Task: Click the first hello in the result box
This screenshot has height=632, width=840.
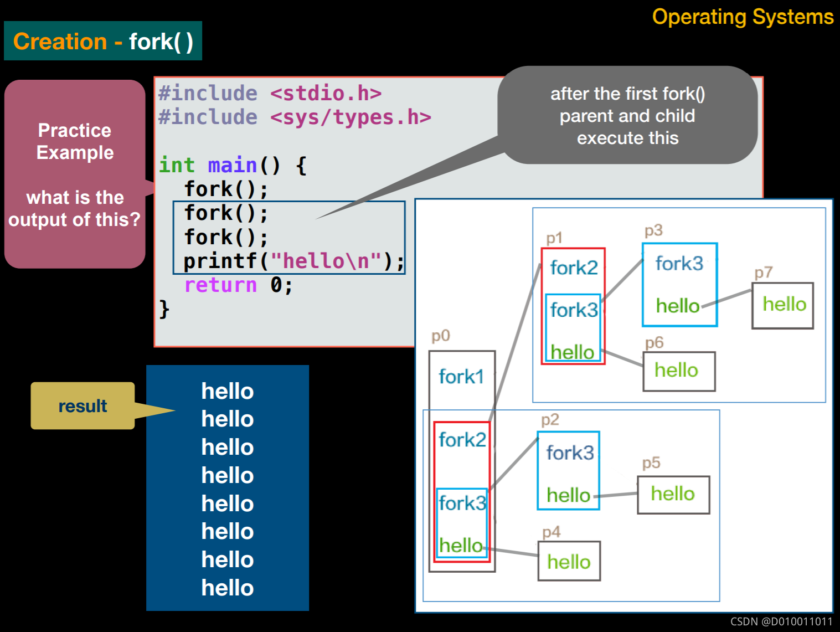Action: click(228, 391)
